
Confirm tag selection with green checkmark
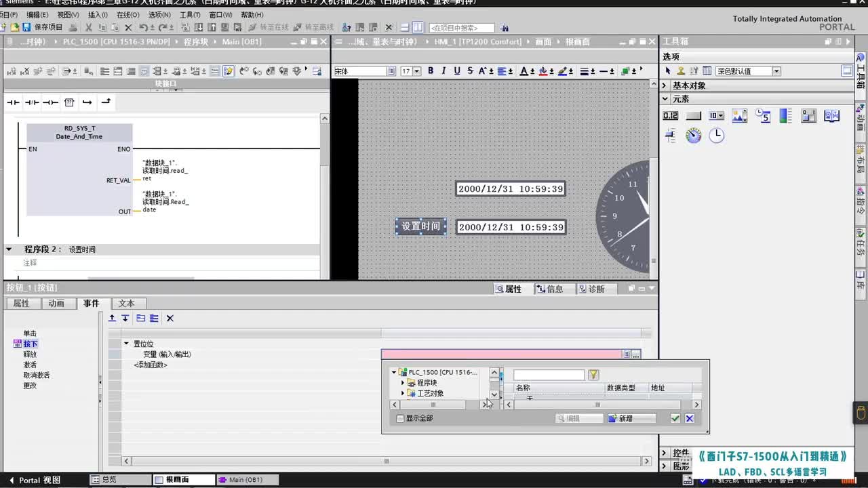[675, 419]
